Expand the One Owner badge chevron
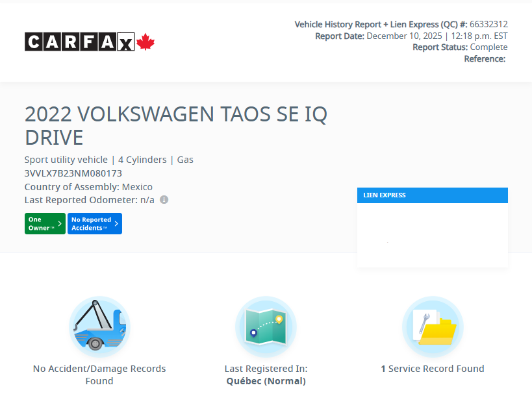The image size is (532, 394). coord(58,223)
